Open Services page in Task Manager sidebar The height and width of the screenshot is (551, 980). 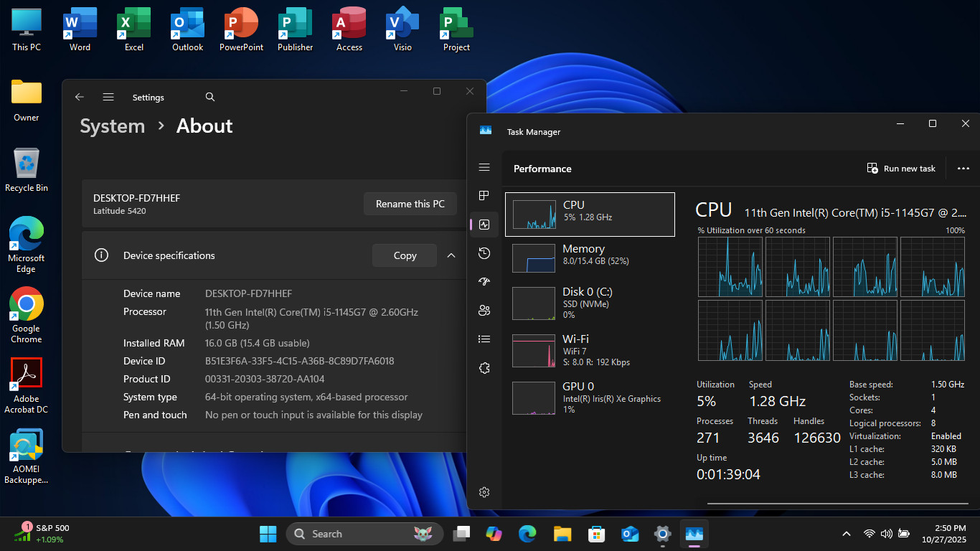click(x=484, y=368)
